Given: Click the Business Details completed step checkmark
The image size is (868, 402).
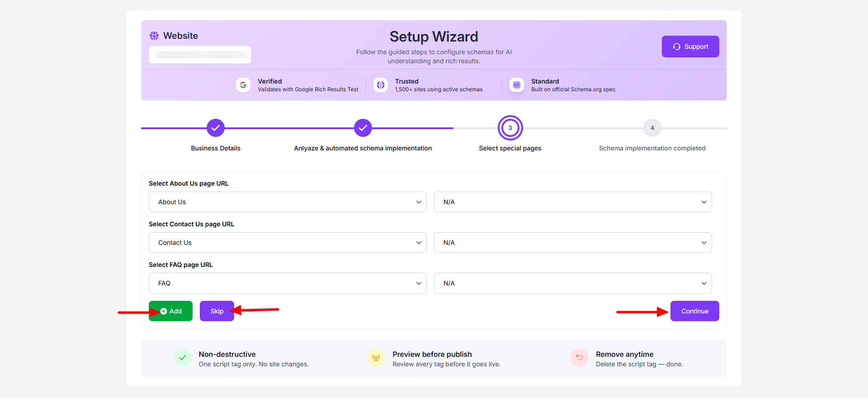Looking at the screenshot, I should 216,128.
